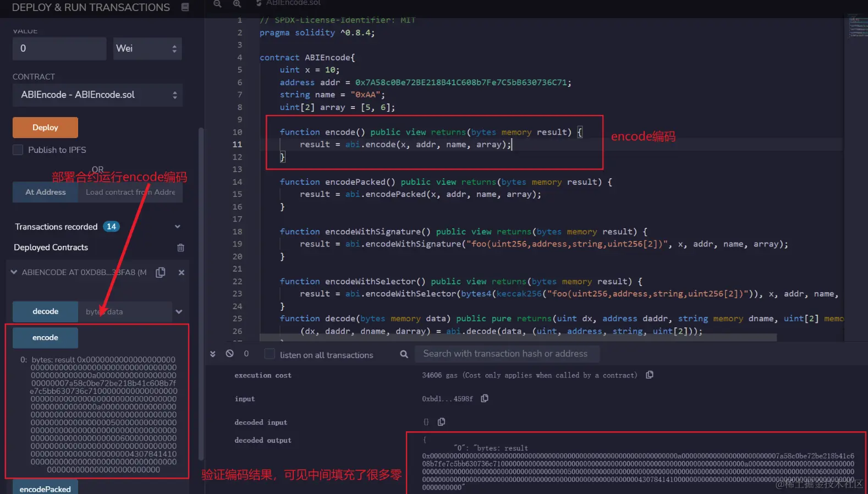Remove the ABIENCODE deployed contract

click(182, 272)
